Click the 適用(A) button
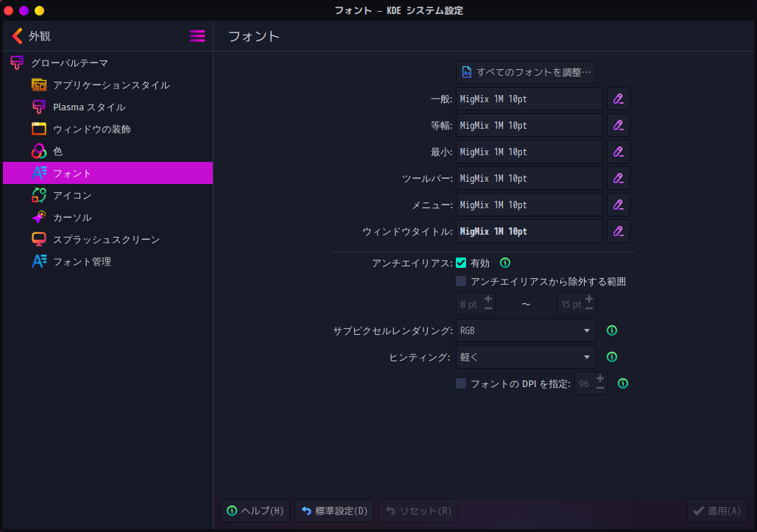The width and height of the screenshot is (757, 532). pos(717,511)
